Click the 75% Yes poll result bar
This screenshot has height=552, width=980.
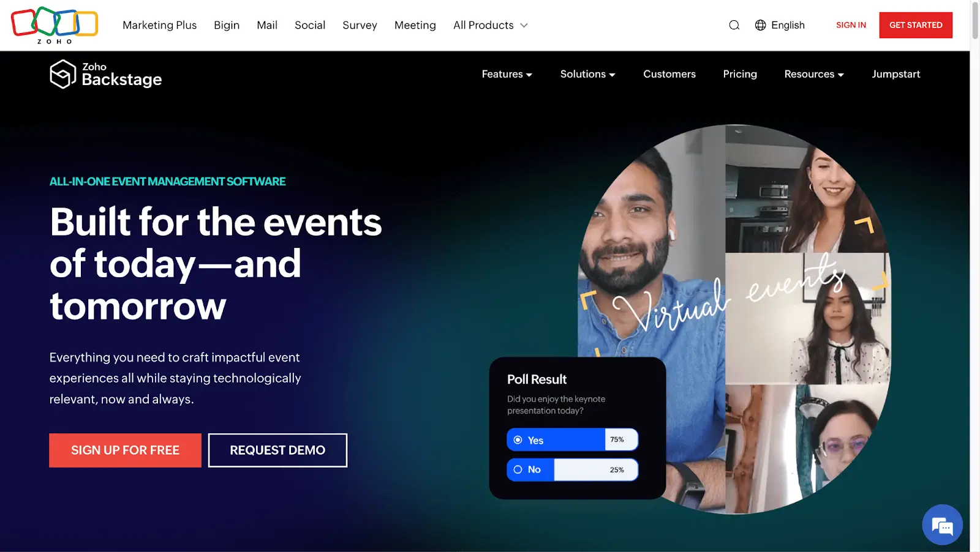pos(572,440)
